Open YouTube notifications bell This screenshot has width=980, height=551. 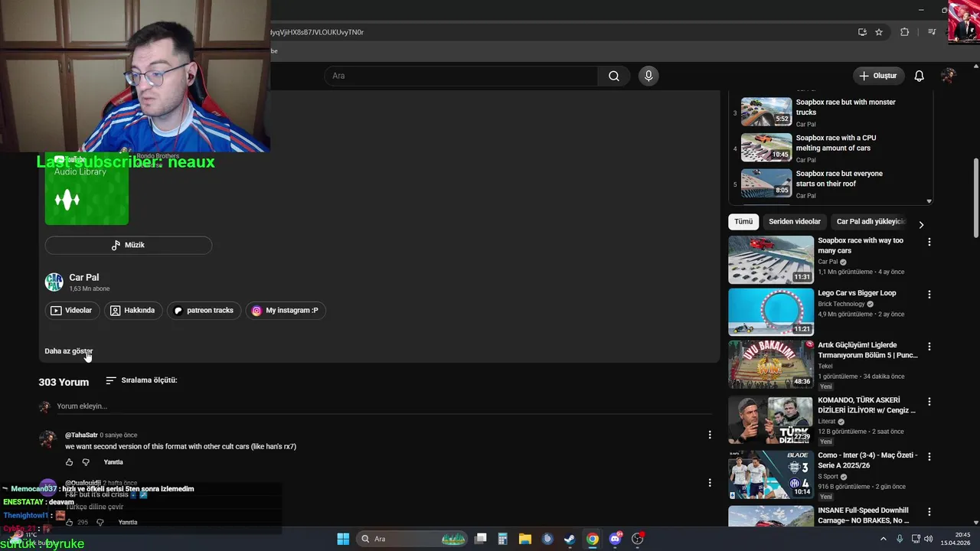[x=919, y=76]
